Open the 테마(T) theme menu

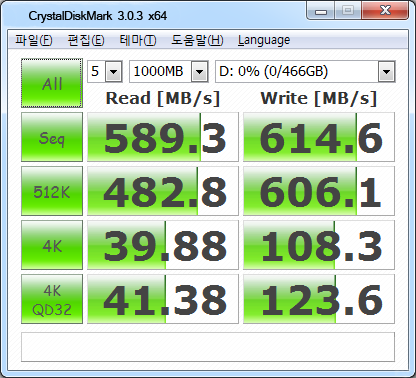(x=138, y=40)
